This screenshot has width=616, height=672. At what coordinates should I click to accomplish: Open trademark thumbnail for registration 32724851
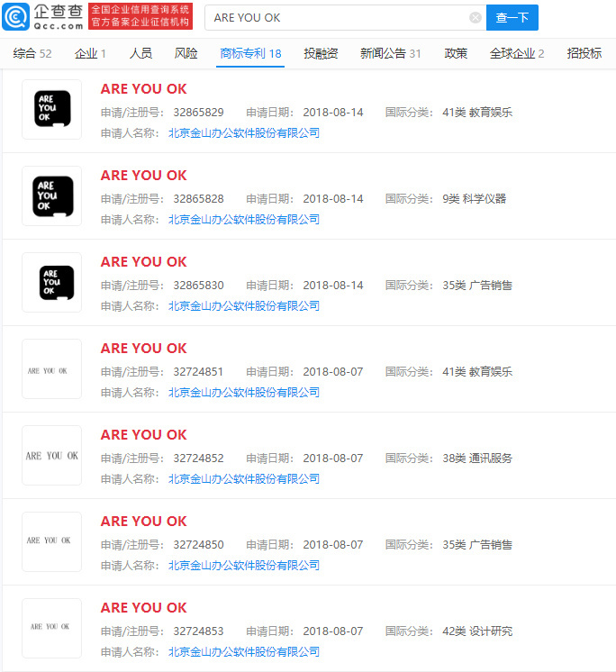(52, 369)
